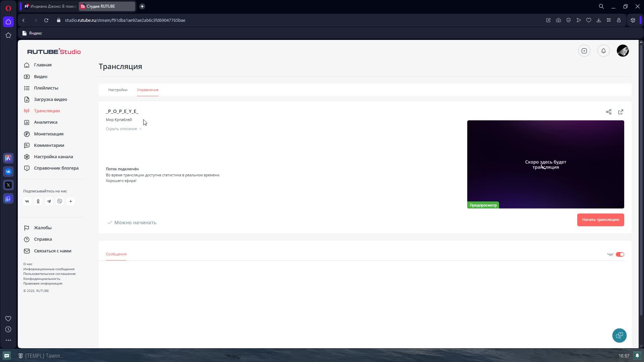Open the Конфиденциальность footer link
Viewport: 644px width, 362px height.
42,279
